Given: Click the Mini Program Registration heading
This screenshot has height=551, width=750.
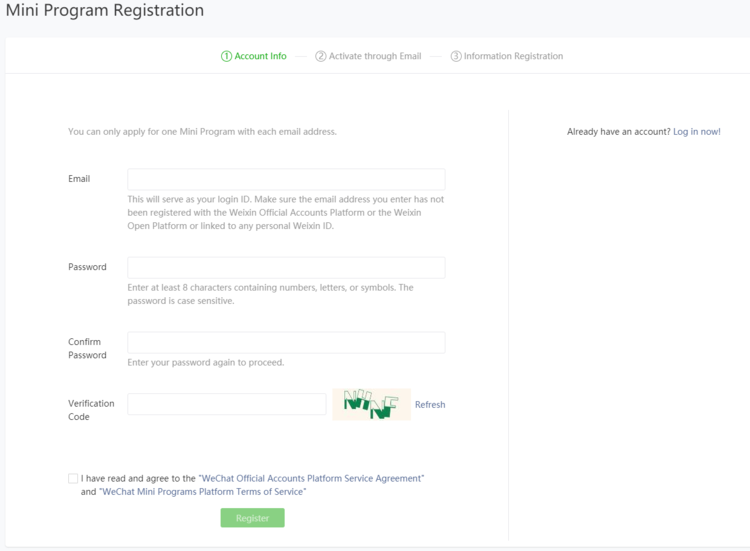Looking at the screenshot, I should click(x=105, y=11).
